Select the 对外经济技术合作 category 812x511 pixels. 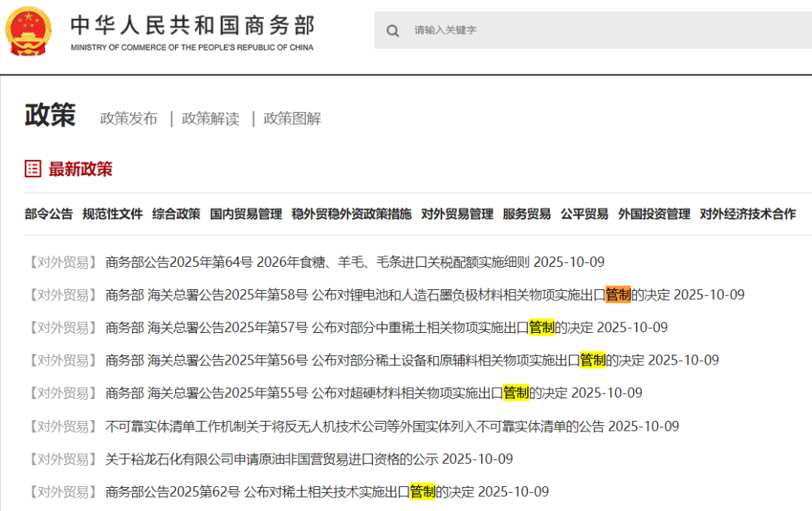tap(748, 214)
